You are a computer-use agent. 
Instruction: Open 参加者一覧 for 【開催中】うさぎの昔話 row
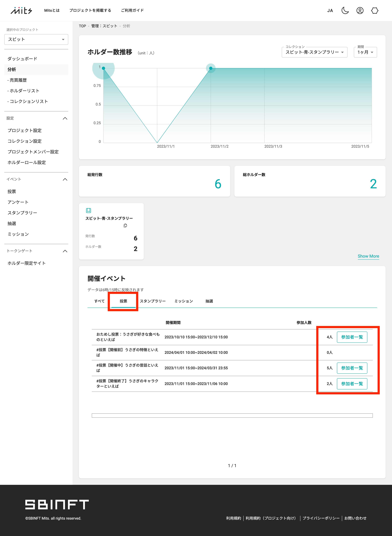(x=352, y=368)
